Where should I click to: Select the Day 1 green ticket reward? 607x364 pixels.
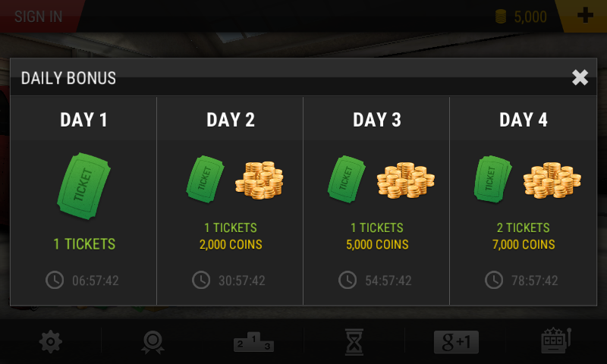[83, 183]
